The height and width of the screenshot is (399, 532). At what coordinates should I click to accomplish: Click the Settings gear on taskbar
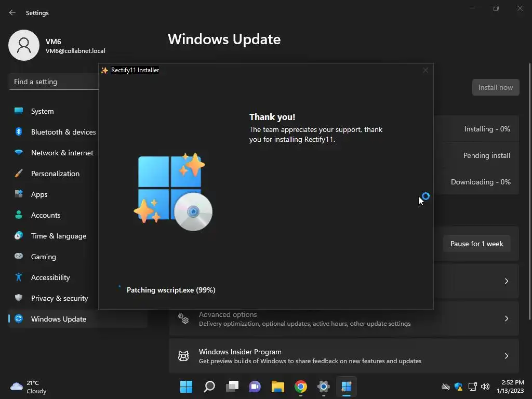tap(324, 387)
